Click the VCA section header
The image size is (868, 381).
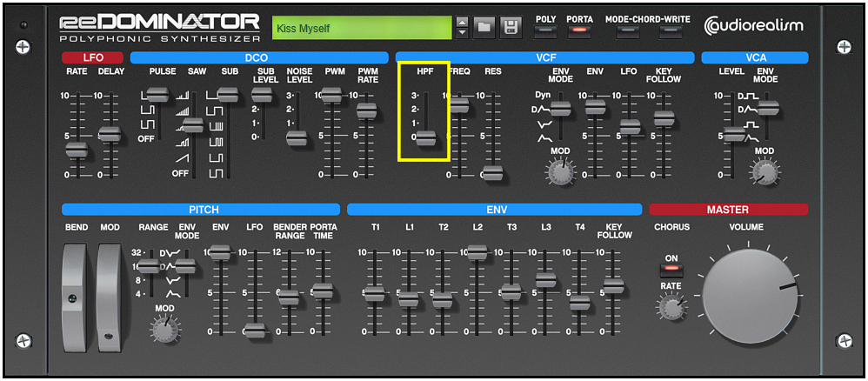tap(755, 57)
